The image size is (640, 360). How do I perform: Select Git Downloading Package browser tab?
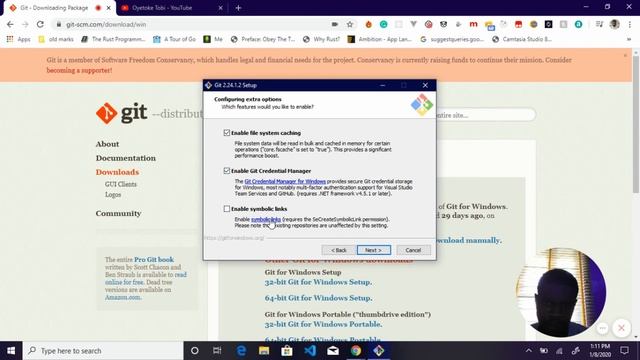(x=54, y=8)
